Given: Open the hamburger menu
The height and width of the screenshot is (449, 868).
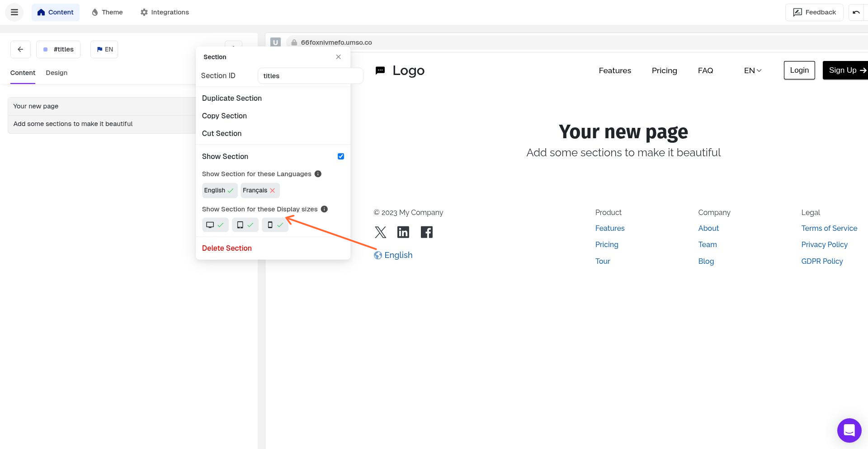Looking at the screenshot, I should (x=14, y=12).
